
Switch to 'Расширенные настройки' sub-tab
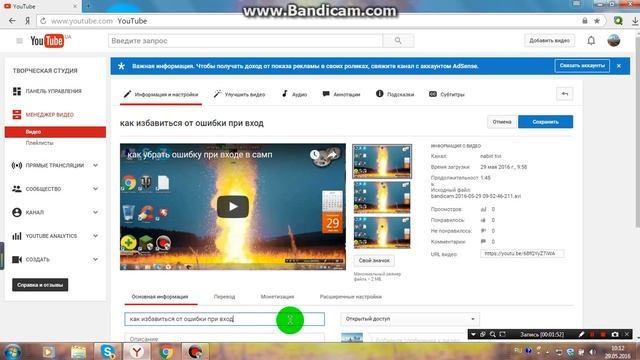click(x=351, y=297)
